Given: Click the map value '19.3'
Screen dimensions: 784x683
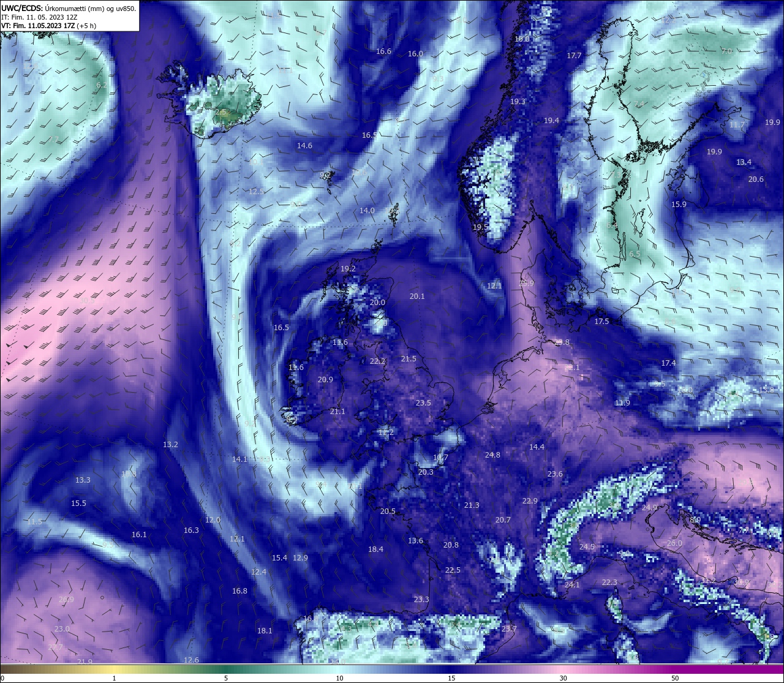Looking at the screenshot, I should tap(518, 102).
